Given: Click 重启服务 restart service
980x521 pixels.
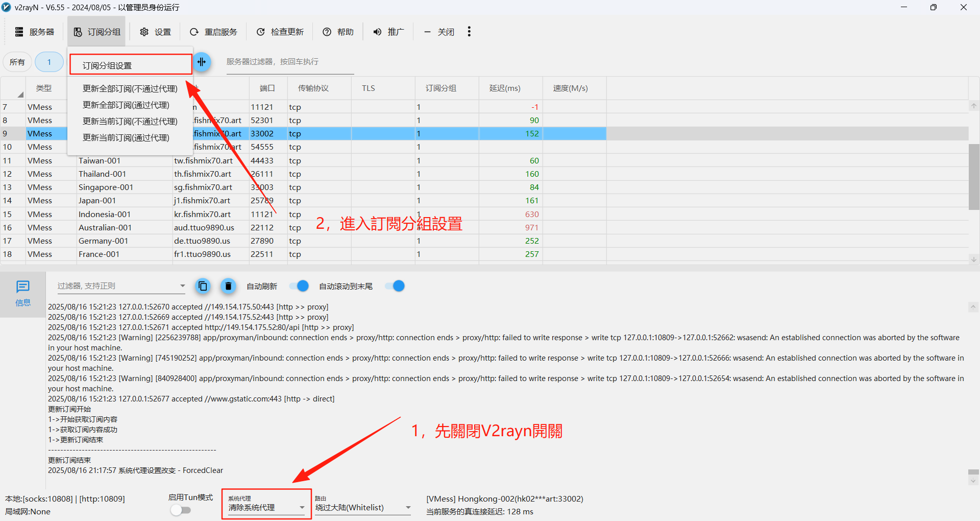Looking at the screenshot, I should click(213, 32).
